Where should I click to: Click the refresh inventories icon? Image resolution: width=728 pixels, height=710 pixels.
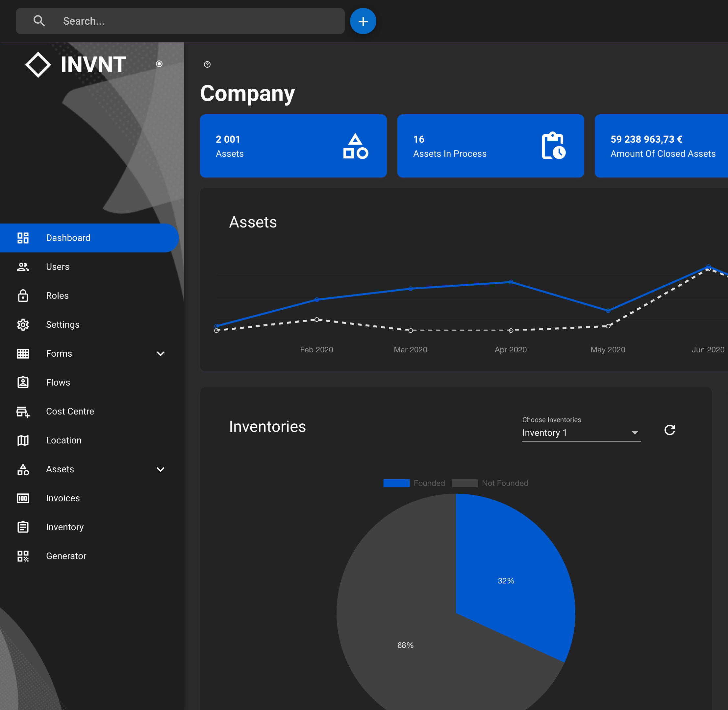(669, 430)
